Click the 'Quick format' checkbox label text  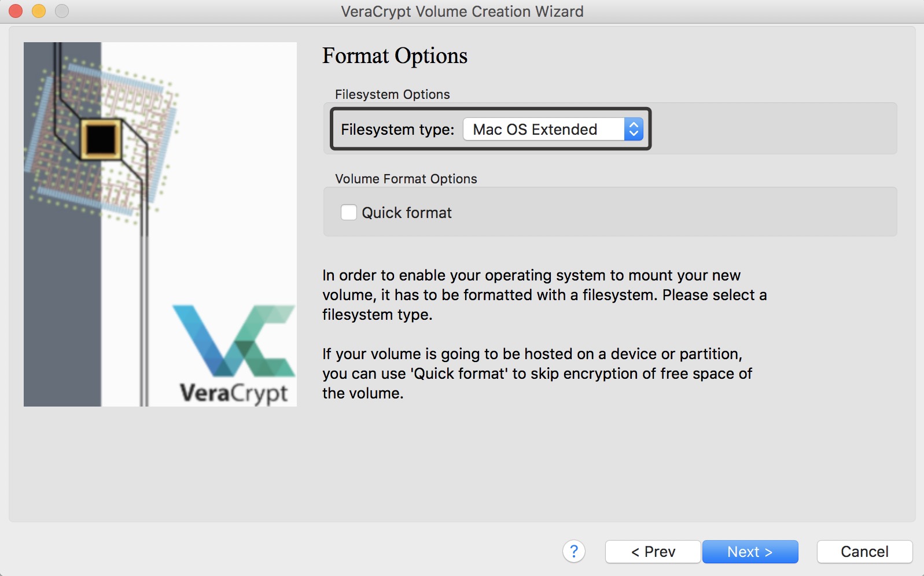(407, 213)
